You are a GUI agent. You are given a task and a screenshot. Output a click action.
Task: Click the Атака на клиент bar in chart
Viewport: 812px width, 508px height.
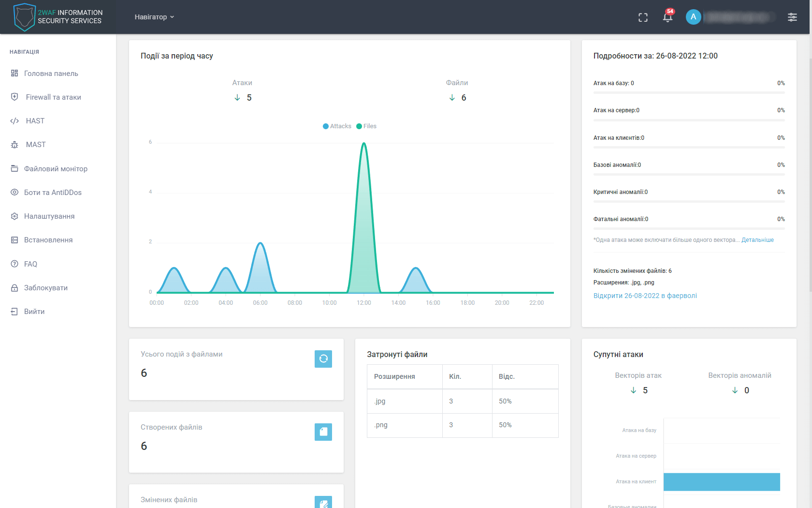tap(722, 481)
